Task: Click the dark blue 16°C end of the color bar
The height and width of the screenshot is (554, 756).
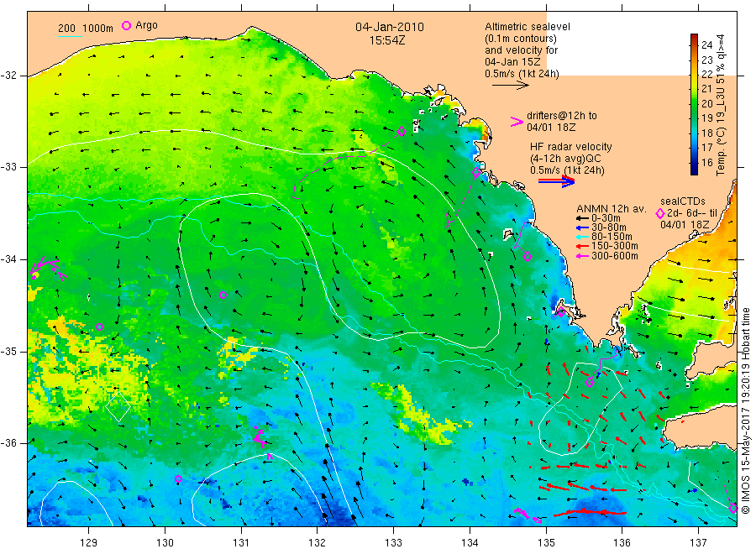Action: pyautogui.click(x=694, y=169)
